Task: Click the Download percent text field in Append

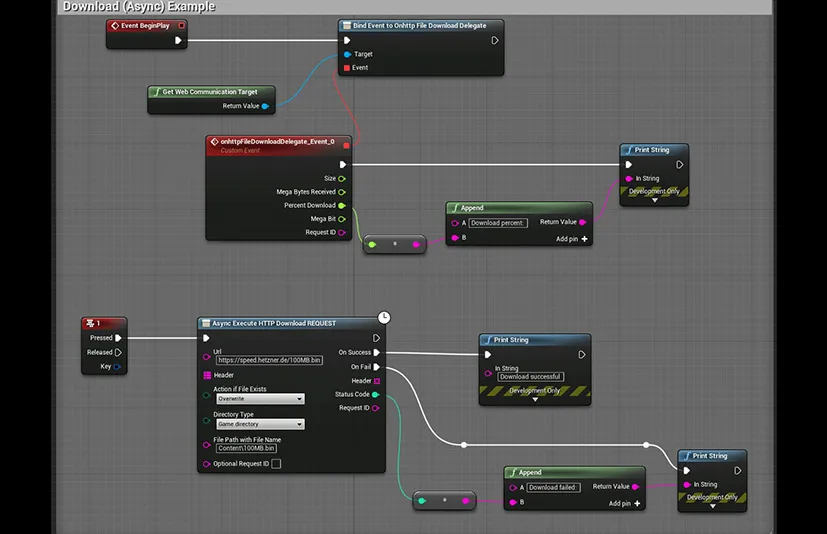Action: [x=497, y=223]
